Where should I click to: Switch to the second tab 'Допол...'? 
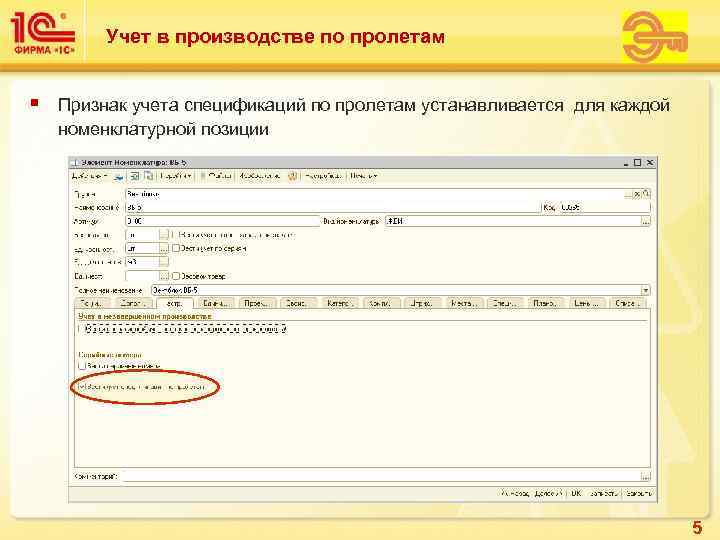[133, 304]
